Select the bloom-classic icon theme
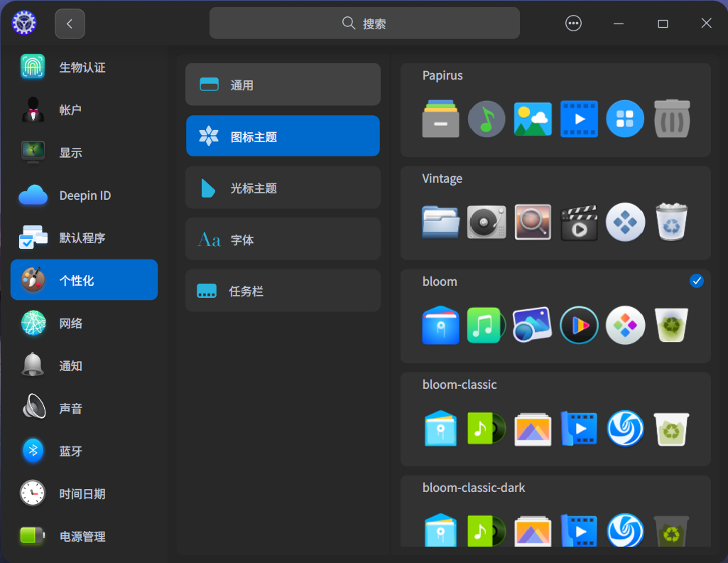This screenshot has height=563, width=728. tap(555, 419)
